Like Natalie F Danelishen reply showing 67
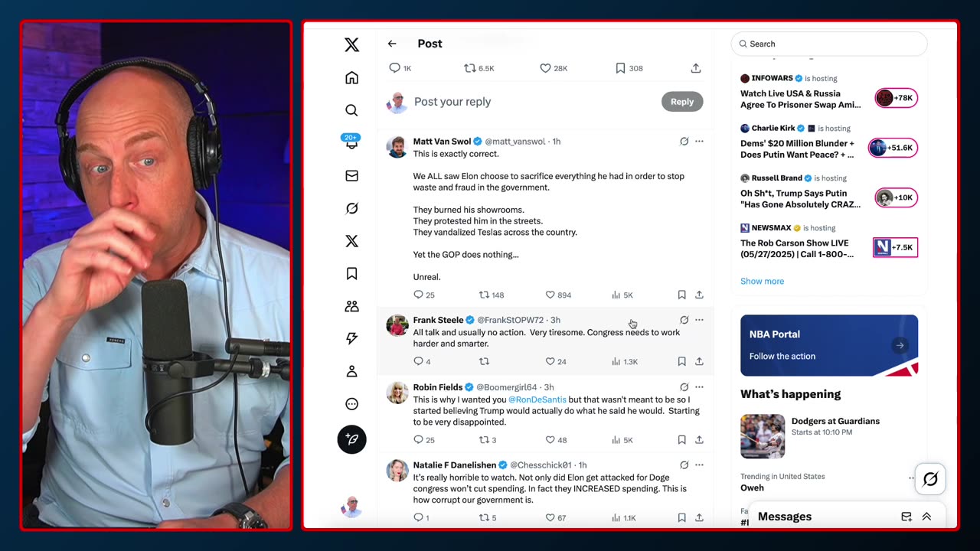Image resolution: width=980 pixels, height=551 pixels. [x=556, y=518]
